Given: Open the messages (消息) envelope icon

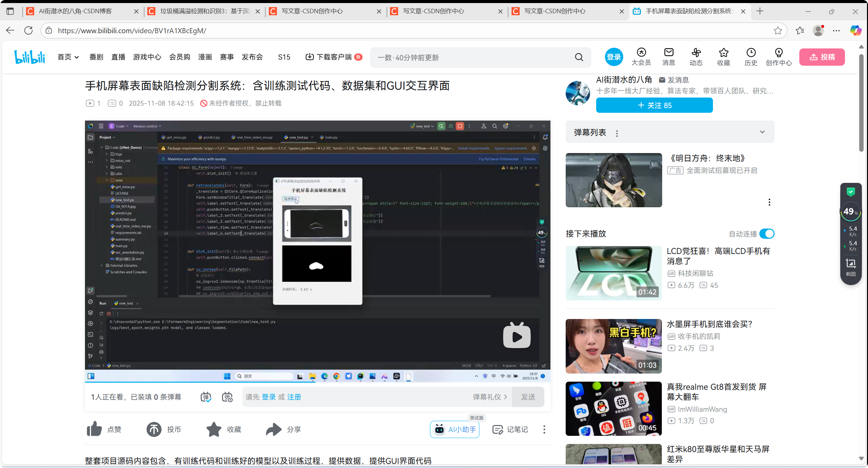Looking at the screenshot, I should [x=669, y=53].
